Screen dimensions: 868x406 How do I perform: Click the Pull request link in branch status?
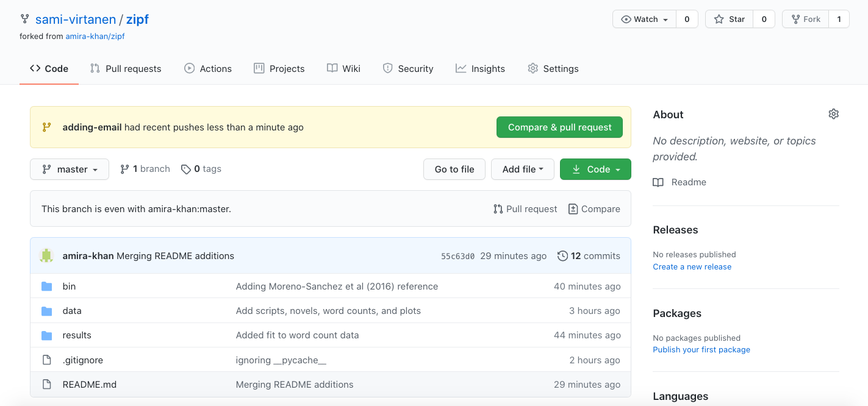tap(525, 209)
